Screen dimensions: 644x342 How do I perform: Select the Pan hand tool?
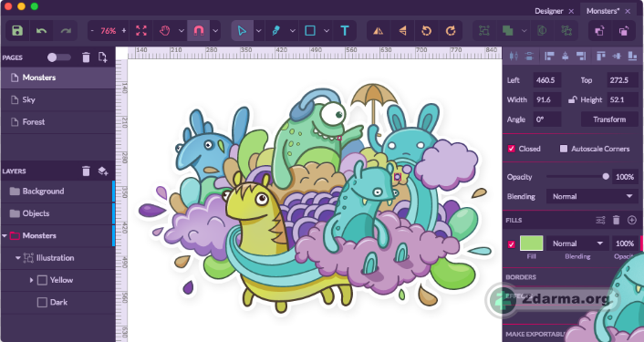(x=165, y=31)
